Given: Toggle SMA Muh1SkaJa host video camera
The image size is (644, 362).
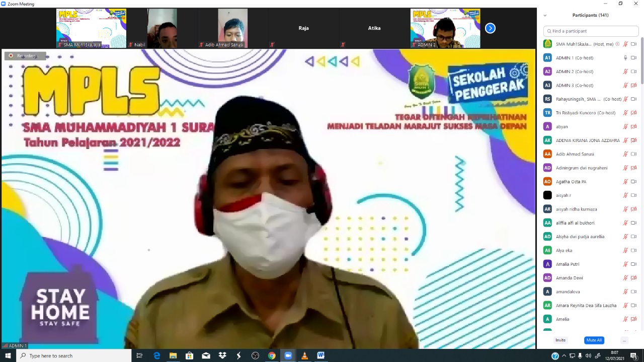Looking at the screenshot, I should (x=633, y=44).
